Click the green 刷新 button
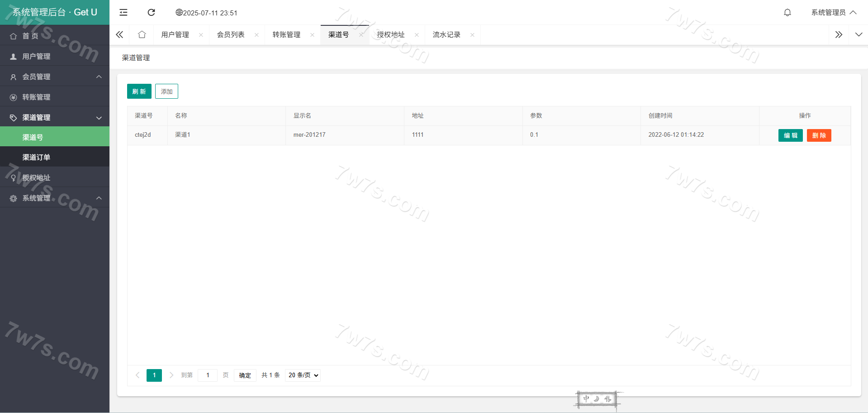The image size is (868, 413). tap(139, 91)
